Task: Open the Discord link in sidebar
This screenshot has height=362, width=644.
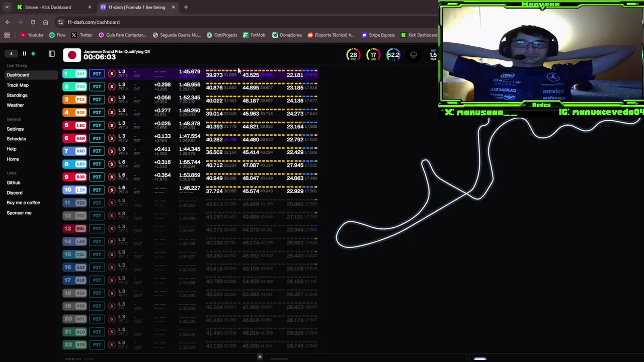Action: click(15, 193)
